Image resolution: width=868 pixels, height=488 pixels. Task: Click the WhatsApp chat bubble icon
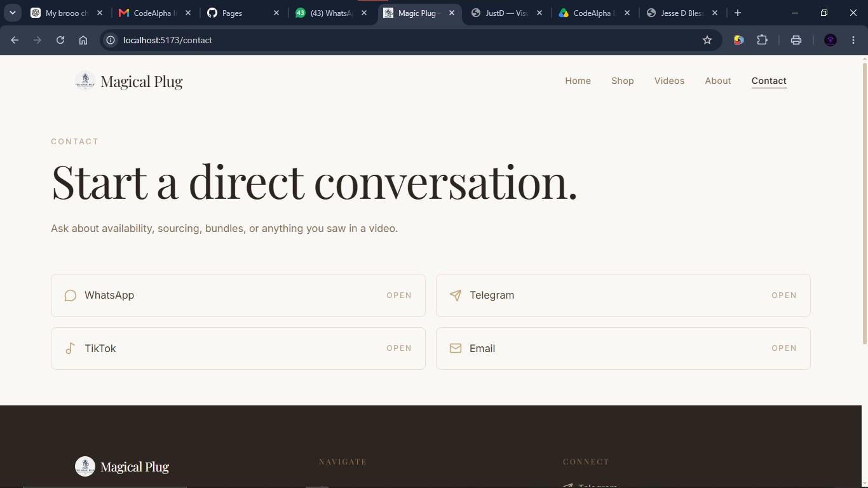click(x=71, y=295)
